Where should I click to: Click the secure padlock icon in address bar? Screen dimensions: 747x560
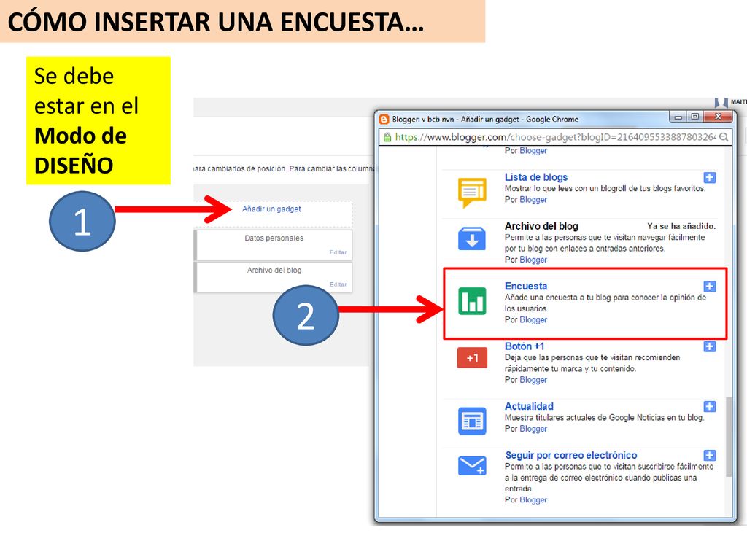(387, 137)
